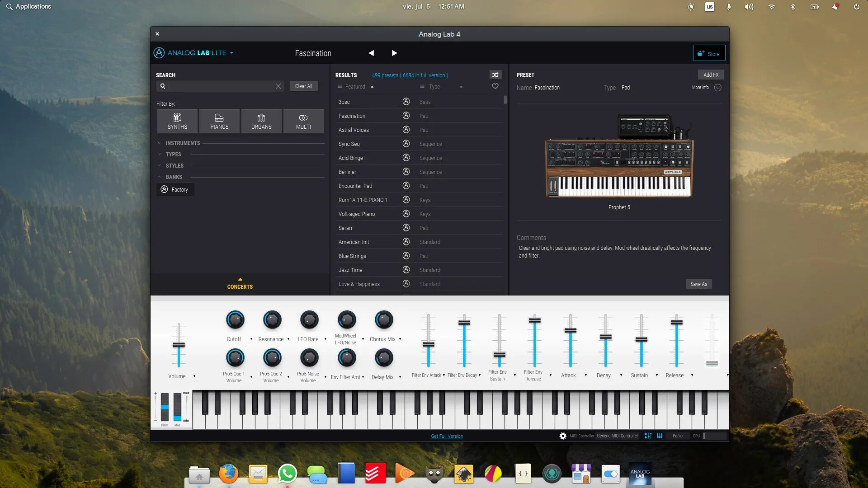Play the next preset arrow
This screenshot has width=868, height=488.
(394, 53)
